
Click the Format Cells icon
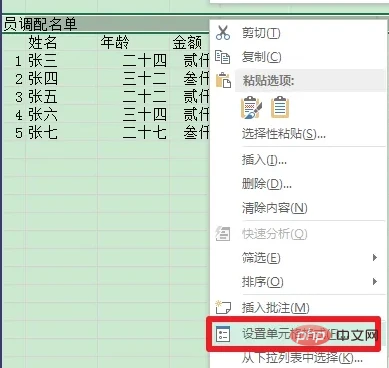tap(223, 334)
